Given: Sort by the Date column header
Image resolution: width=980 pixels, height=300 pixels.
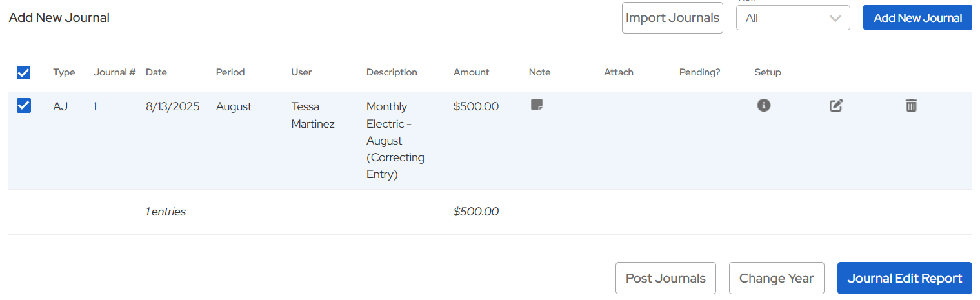Looking at the screenshot, I should [x=156, y=72].
